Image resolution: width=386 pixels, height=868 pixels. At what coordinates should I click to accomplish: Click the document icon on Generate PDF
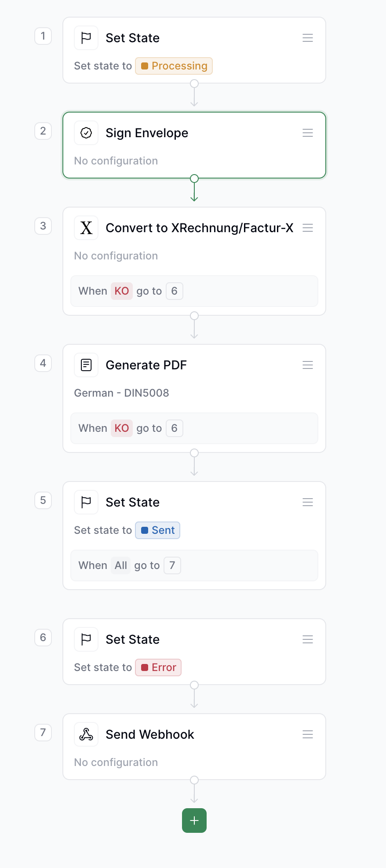[86, 365]
